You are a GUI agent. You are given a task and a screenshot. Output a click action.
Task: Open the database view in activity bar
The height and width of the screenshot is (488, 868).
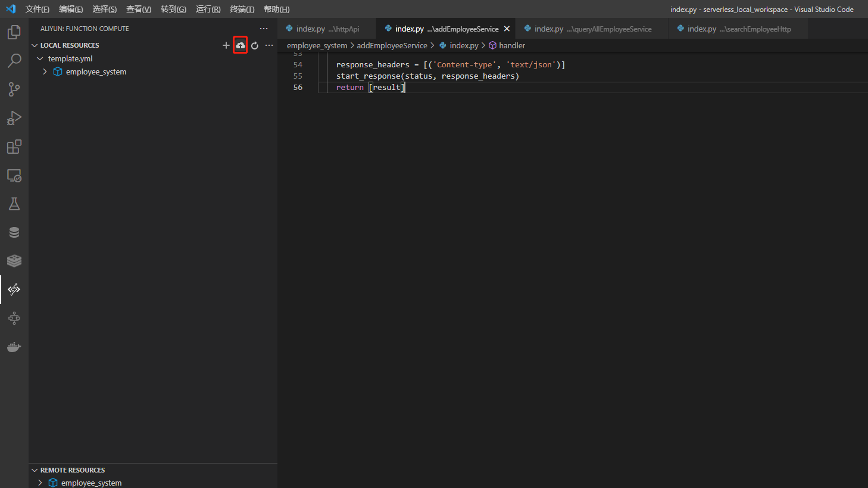point(14,232)
